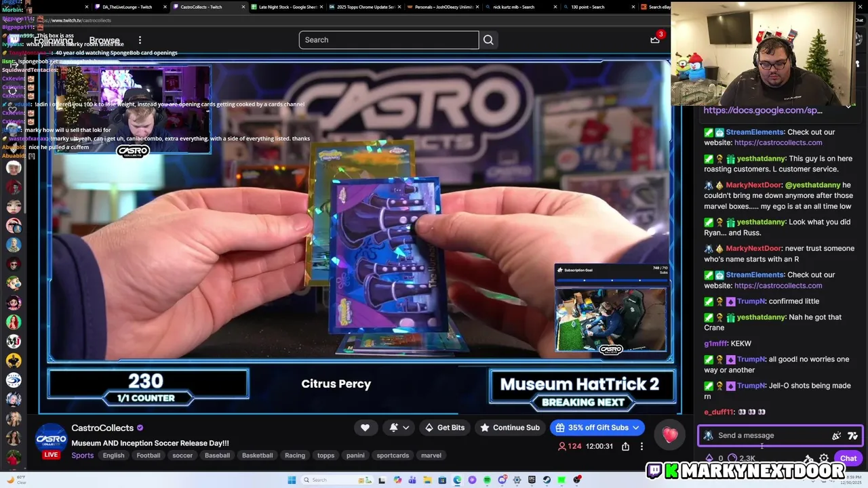The height and width of the screenshot is (488, 868).
Task: Click the Continue Sub button
Action: coord(509,428)
